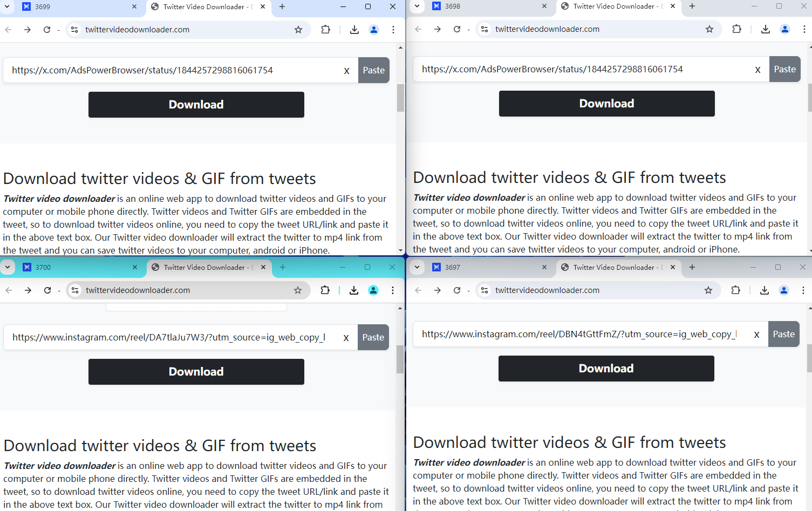The width and height of the screenshot is (812, 511).
Task: Clear URL with X in 3699 window
Action: pyautogui.click(x=346, y=71)
